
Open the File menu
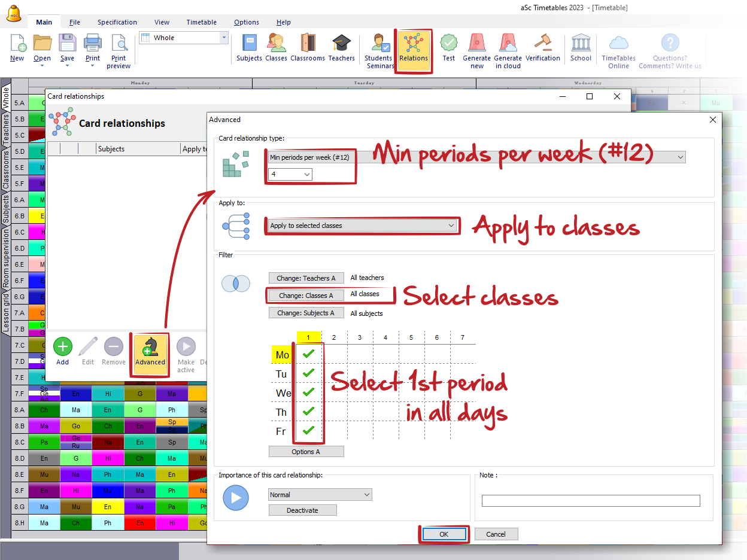(x=75, y=22)
